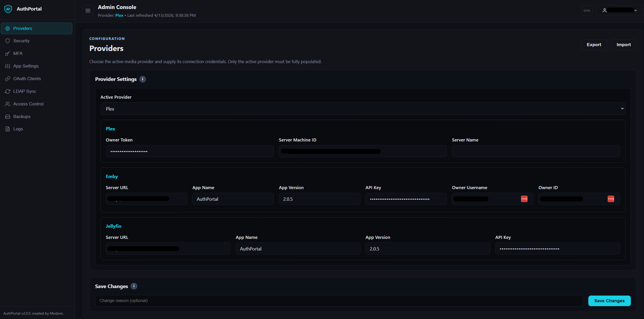644x319 pixels.
Task: Click the Emby Server URL field
Action: click(x=146, y=199)
